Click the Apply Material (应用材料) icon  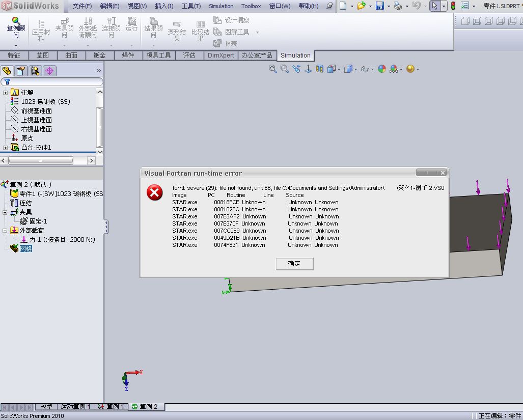41,31
